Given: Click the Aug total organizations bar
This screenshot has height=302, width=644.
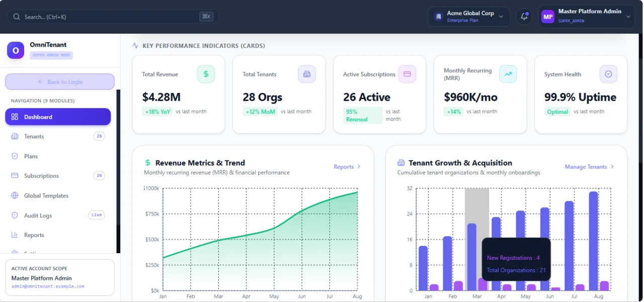Looking at the screenshot, I should (x=593, y=241).
